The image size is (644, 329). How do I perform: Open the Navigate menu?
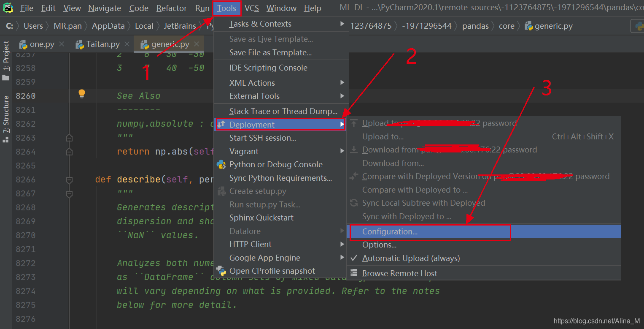[x=105, y=8]
